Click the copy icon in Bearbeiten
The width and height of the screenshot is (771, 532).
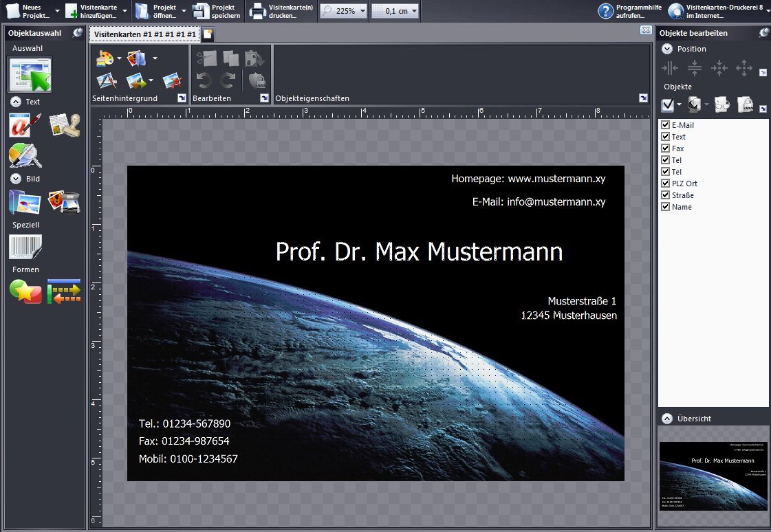pos(230,58)
